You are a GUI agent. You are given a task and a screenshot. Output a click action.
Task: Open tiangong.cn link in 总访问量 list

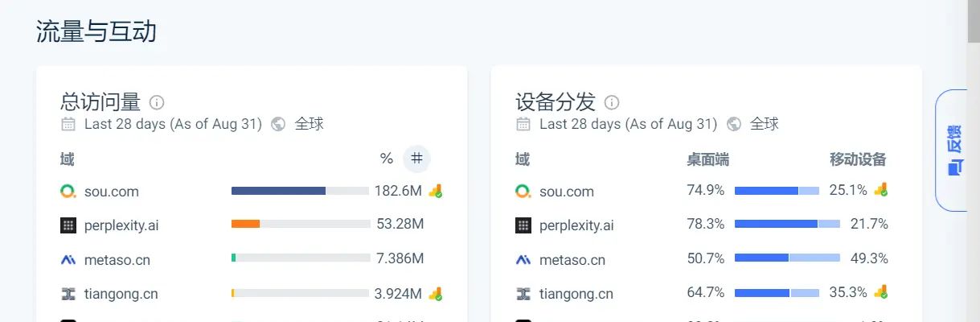pyautogui.click(x=121, y=294)
